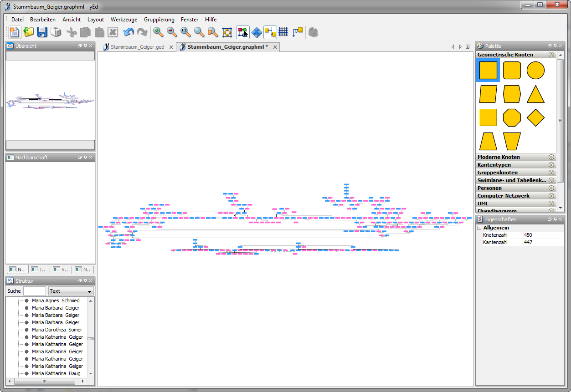The height and width of the screenshot is (392, 571).
Task: Toggle the grid display toolbar button
Action: pyautogui.click(x=283, y=32)
